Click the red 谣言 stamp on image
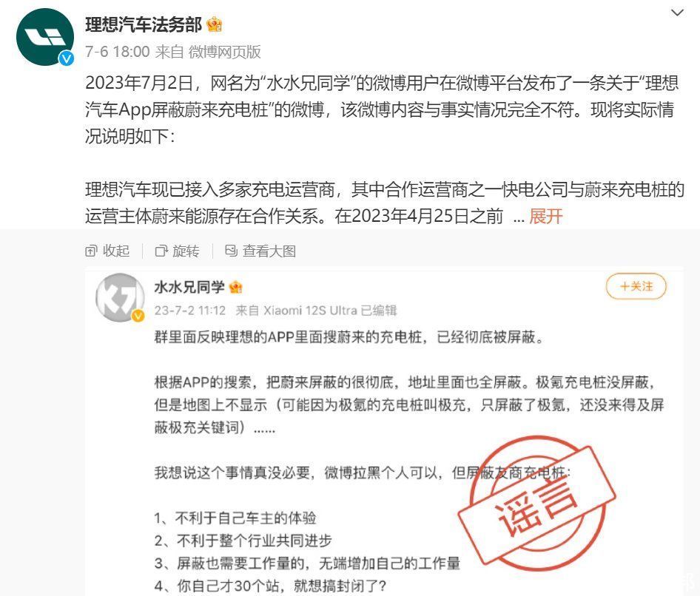The width and height of the screenshot is (700, 596). 536,504
